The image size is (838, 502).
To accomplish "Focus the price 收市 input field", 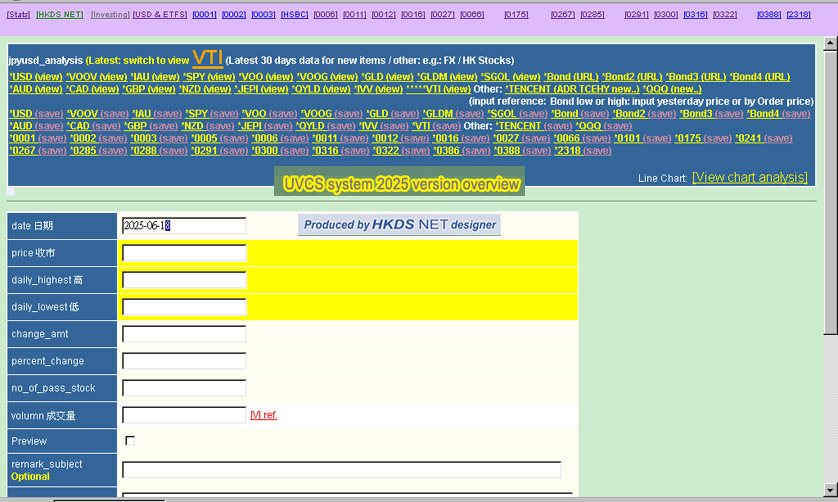I will (x=184, y=253).
